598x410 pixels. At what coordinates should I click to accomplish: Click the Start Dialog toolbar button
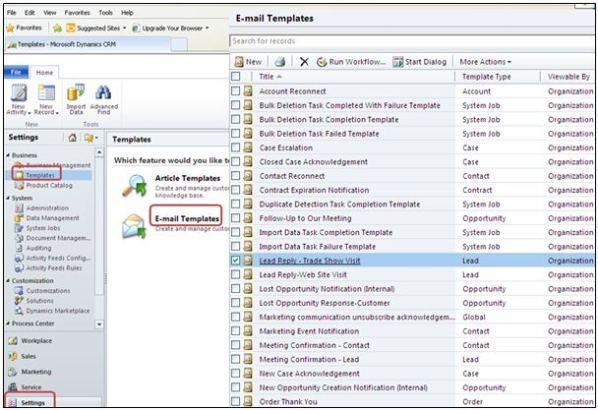tap(420, 62)
